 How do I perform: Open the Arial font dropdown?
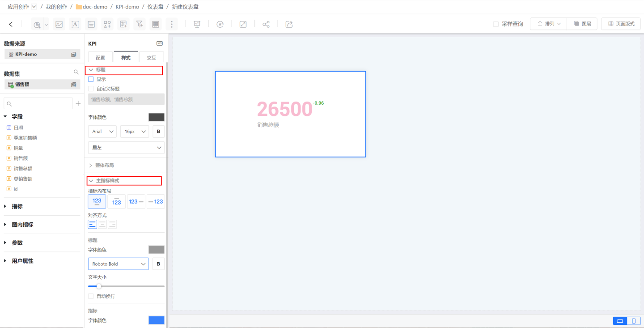(102, 132)
